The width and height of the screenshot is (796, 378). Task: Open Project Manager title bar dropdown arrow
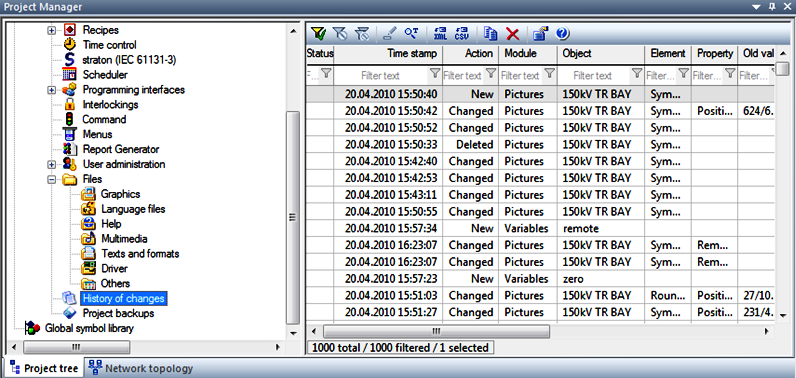757,7
